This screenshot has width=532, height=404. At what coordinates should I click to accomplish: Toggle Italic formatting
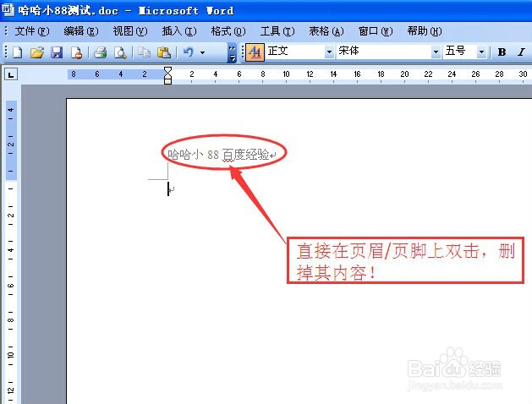pyautogui.click(x=522, y=52)
